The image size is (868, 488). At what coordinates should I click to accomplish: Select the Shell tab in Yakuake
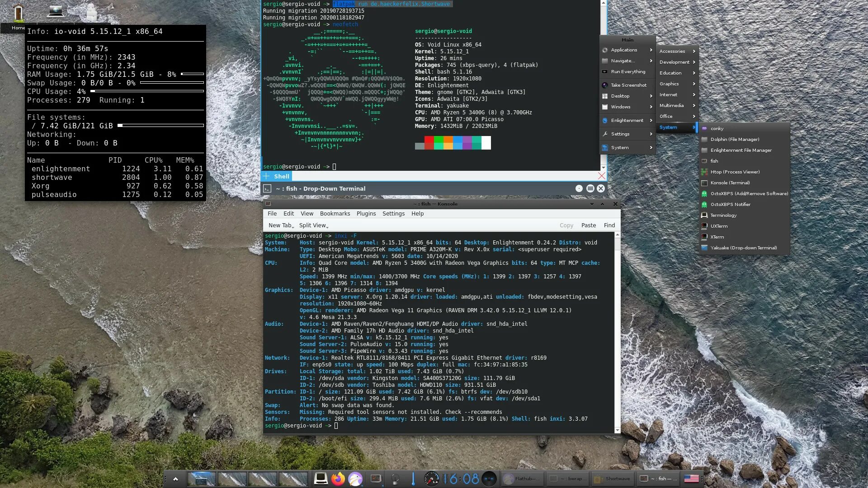coord(281,176)
